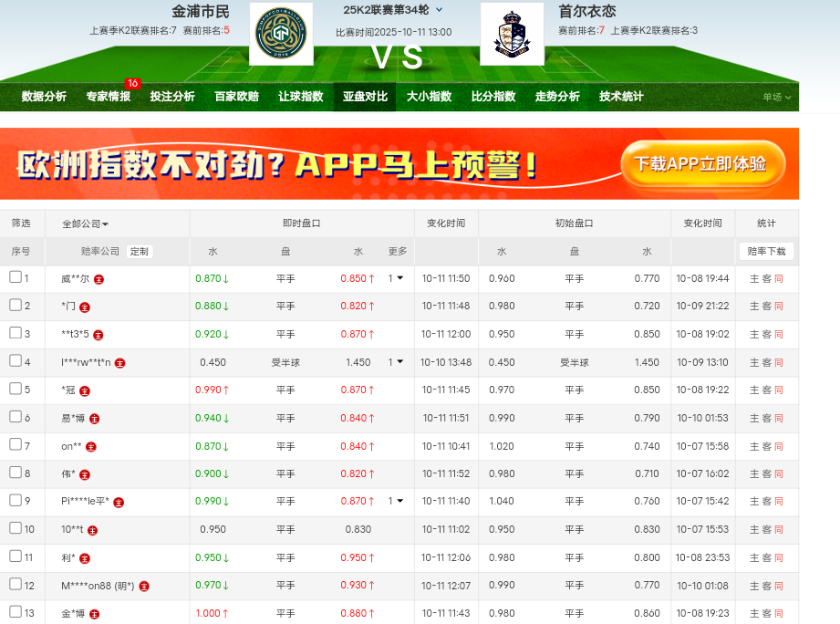Click the red 主 badge next to M****on88

click(144, 586)
